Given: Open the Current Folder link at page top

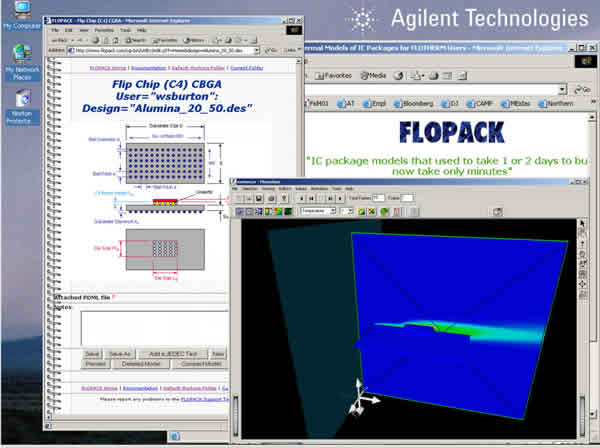Looking at the screenshot, I should (x=246, y=68).
